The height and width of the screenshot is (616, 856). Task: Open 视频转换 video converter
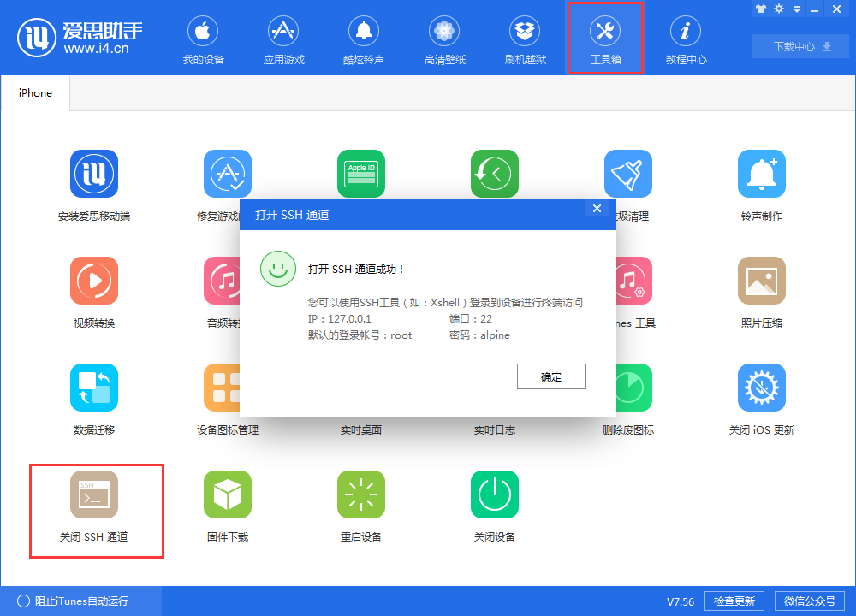(94, 293)
